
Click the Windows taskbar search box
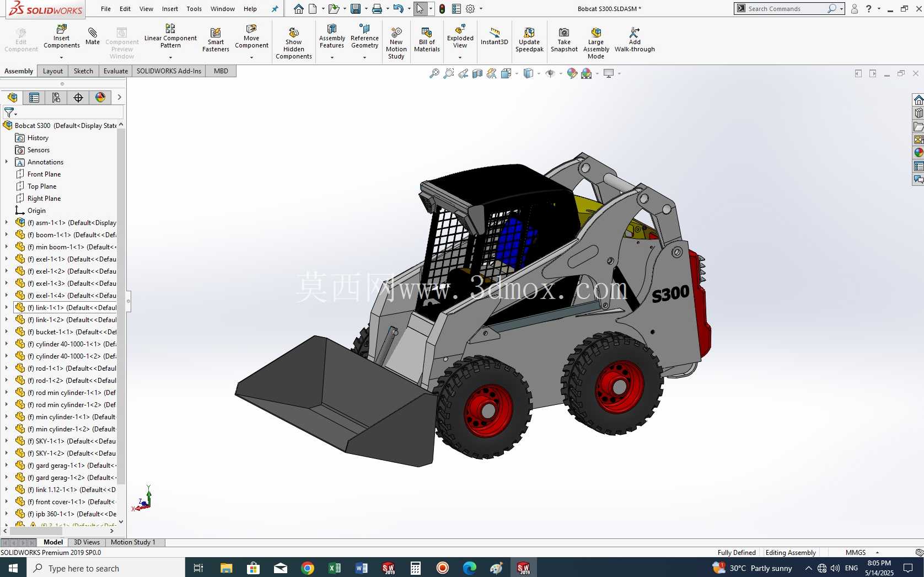(x=106, y=568)
